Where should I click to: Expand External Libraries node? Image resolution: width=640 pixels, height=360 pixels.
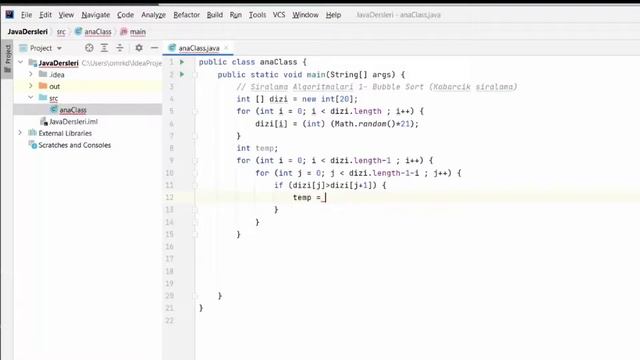(20, 133)
